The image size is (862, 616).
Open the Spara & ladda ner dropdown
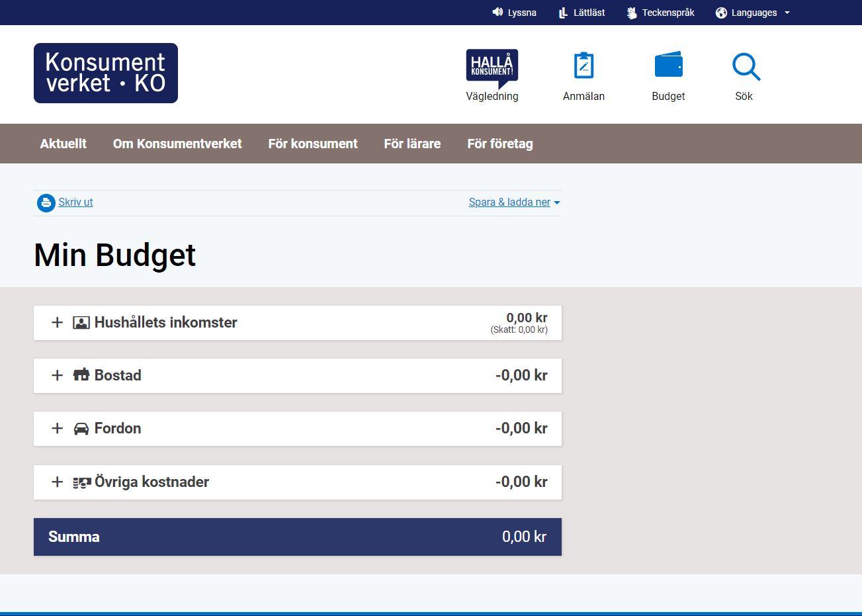tap(514, 202)
